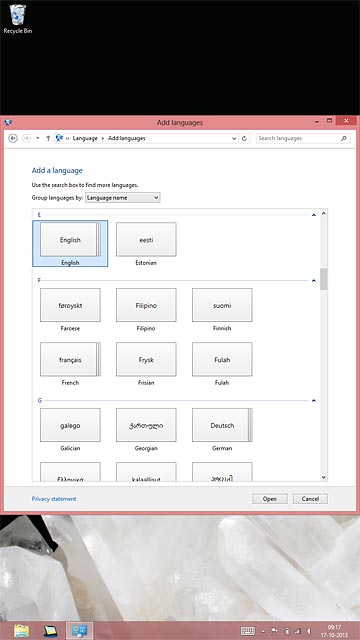Viewport: 360px width, 640px height.
Task: Click the Search languages input field
Action: (x=298, y=138)
